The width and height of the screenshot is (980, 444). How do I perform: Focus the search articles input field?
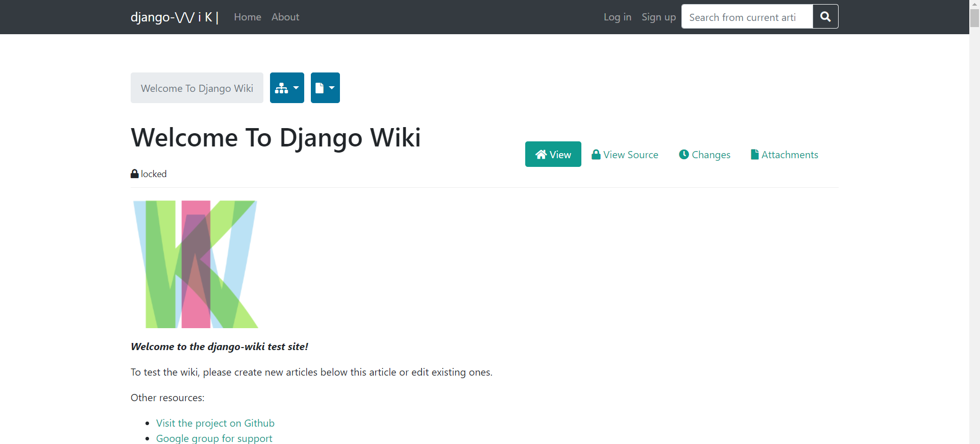(747, 17)
